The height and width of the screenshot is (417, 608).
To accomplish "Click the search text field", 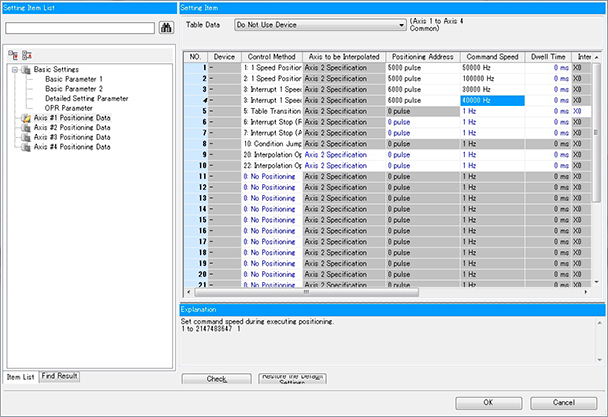I will point(80,27).
